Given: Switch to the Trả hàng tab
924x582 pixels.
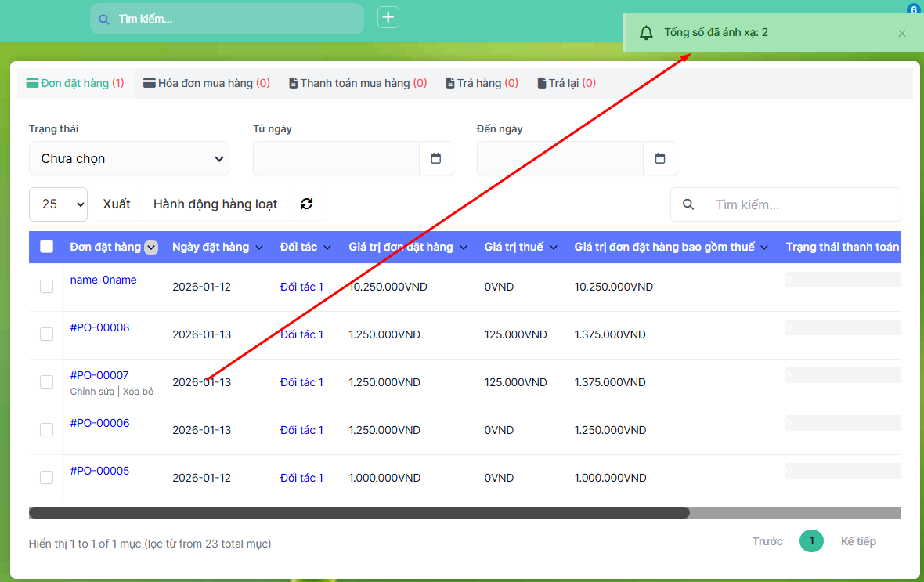Looking at the screenshot, I should pyautogui.click(x=482, y=83).
